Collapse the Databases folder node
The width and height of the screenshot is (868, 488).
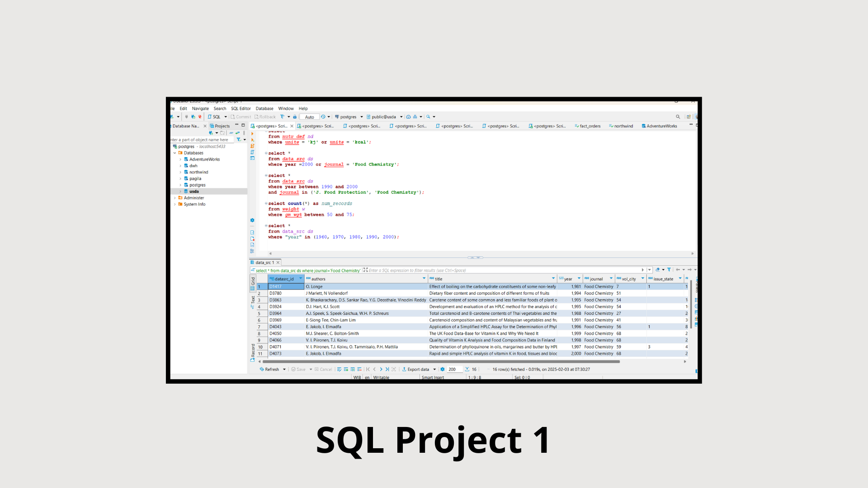point(175,153)
